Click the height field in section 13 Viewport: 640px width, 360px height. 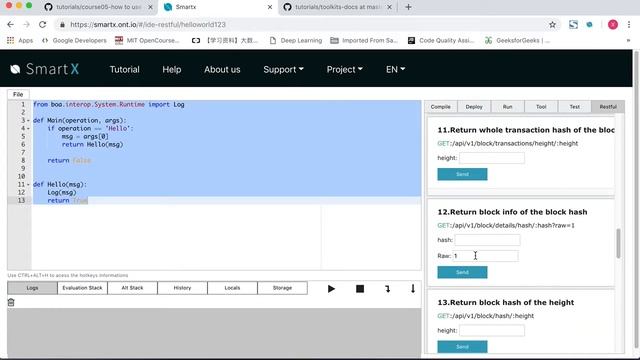point(492,331)
